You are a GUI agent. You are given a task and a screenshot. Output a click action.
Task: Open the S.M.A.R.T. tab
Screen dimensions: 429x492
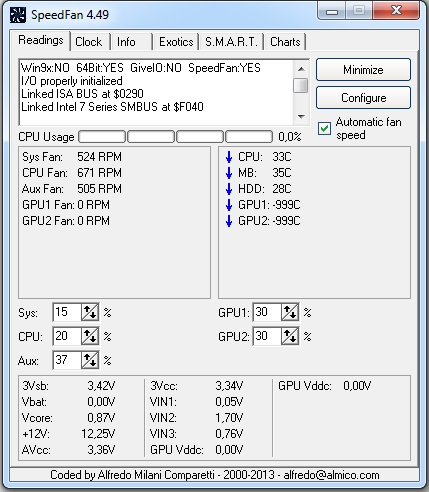[x=231, y=42]
